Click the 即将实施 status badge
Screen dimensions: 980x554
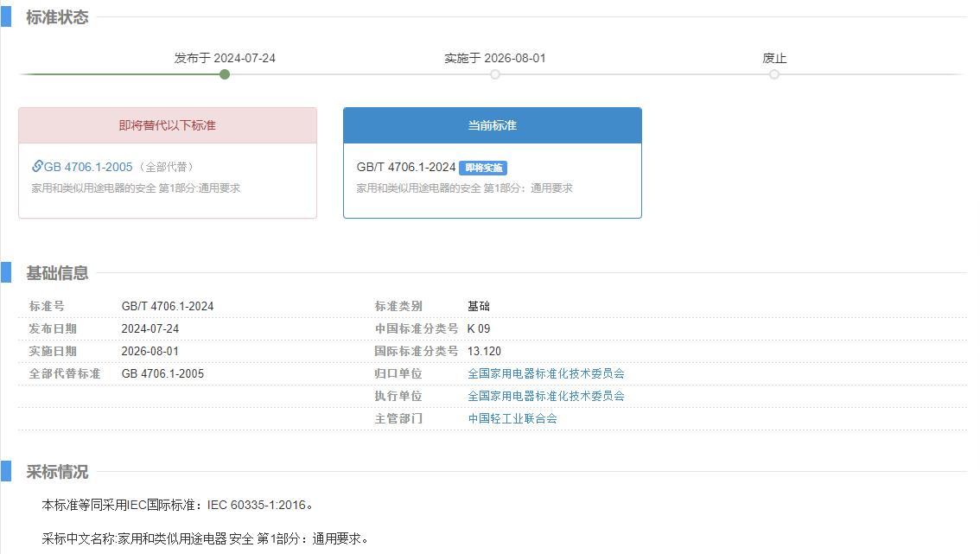[483, 168]
